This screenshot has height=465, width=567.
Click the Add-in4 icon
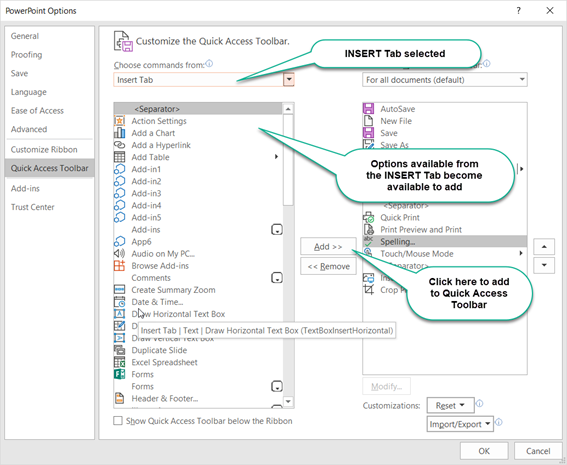pyautogui.click(x=119, y=205)
